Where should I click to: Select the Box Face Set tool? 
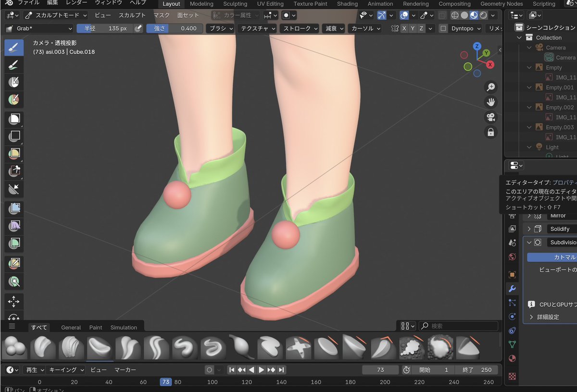[x=14, y=154]
